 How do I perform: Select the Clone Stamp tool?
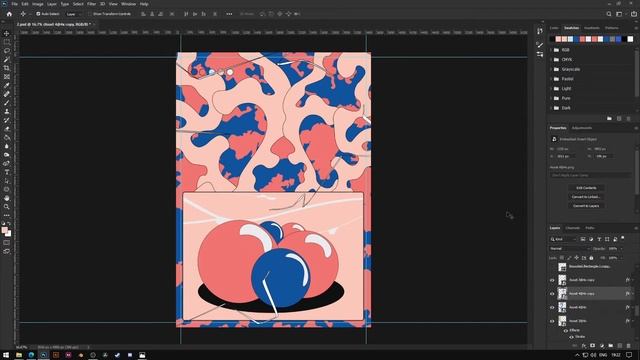coord(7,111)
